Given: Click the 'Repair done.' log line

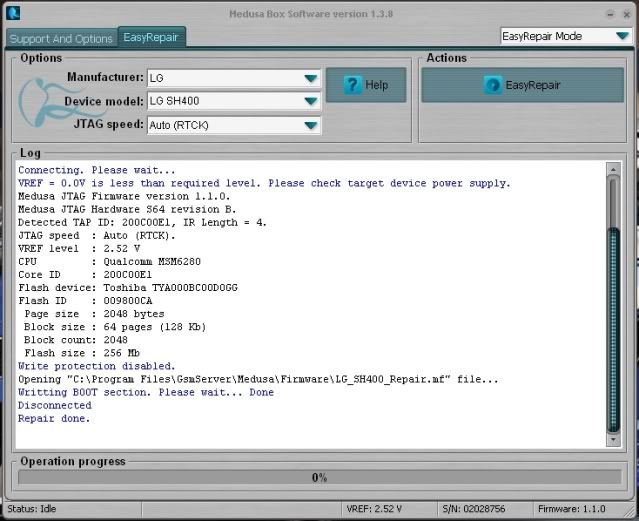Looking at the screenshot, I should (54, 418).
